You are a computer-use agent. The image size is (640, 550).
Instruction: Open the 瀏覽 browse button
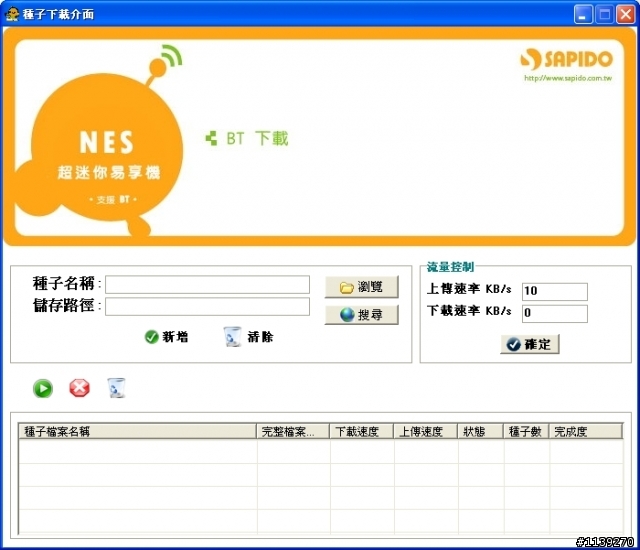click(x=361, y=287)
